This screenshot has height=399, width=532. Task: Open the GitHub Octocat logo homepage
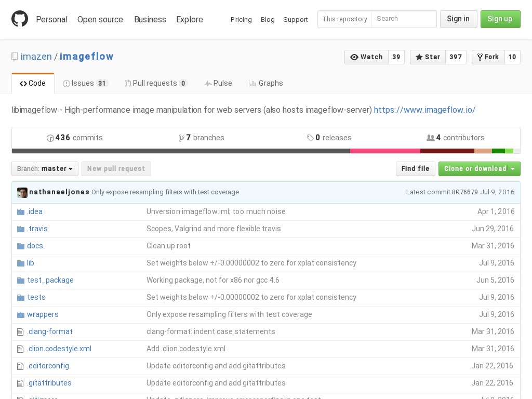click(20, 19)
